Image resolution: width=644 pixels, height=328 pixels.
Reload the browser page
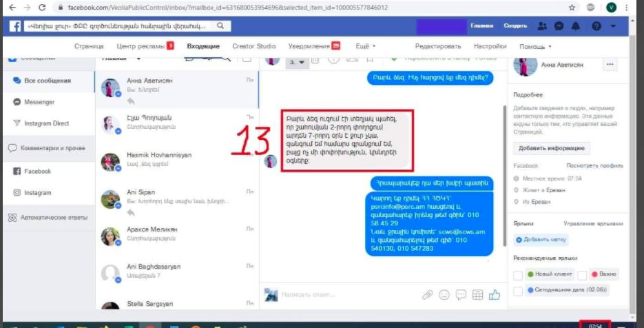[42, 8]
